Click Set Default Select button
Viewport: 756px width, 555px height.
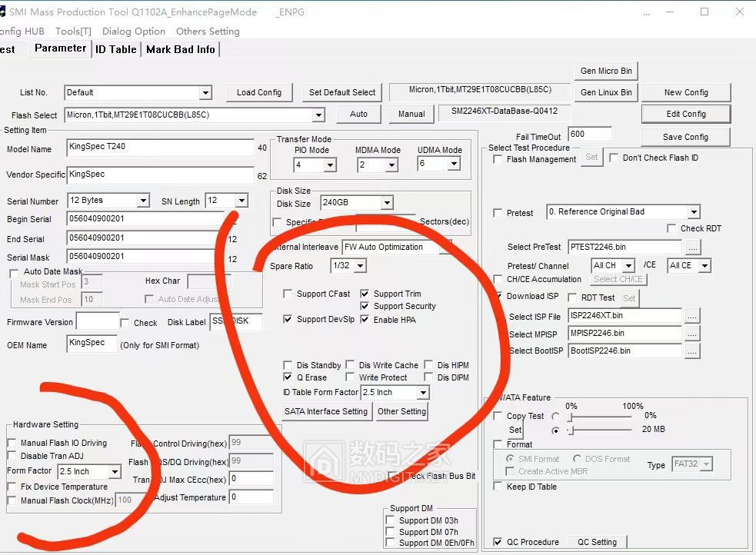click(341, 92)
